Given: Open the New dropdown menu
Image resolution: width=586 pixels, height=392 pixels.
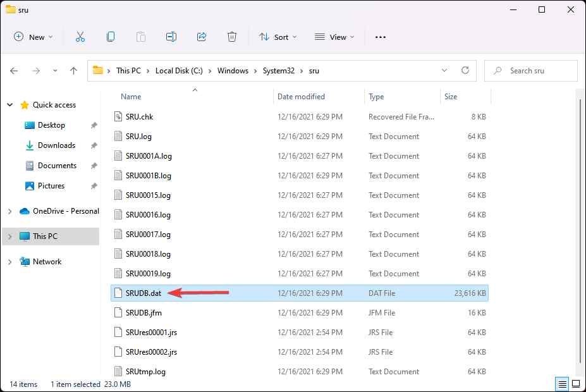Looking at the screenshot, I should pos(33,37).
